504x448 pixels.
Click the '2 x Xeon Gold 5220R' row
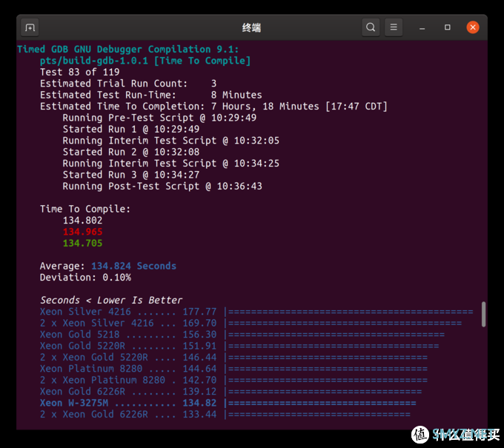pyautogui.click(x=233, y=357)
